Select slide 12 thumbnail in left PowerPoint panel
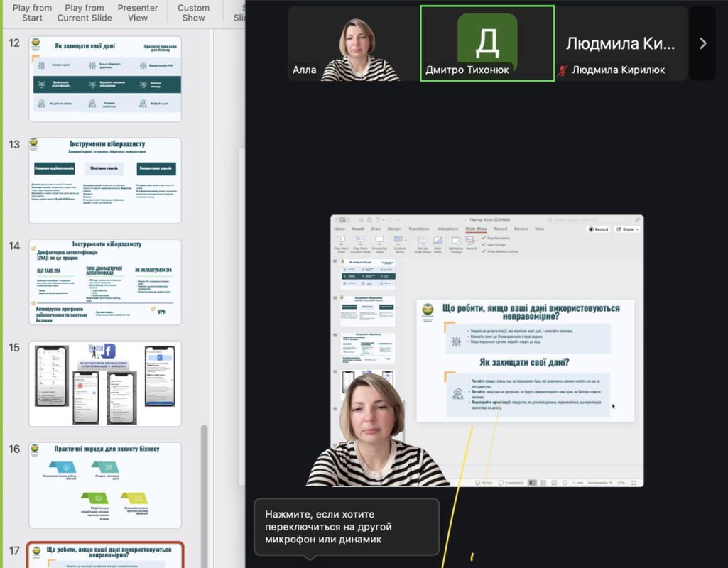The height and width of the screenshot is (568, 728). 105,79
